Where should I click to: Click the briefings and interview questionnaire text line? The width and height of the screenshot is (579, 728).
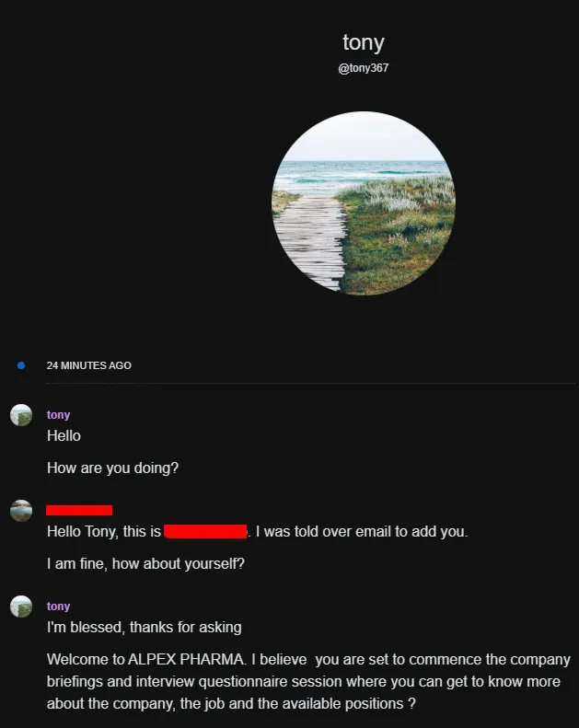point(303,682)
